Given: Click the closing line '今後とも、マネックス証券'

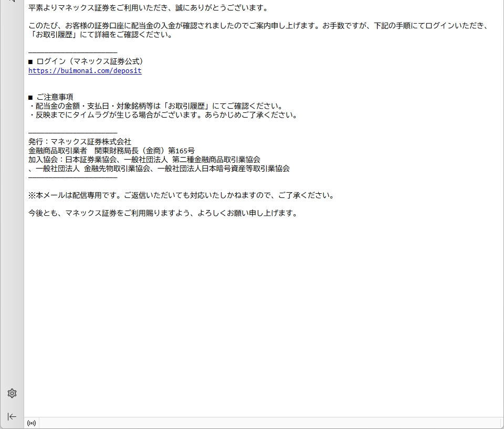Looking at the screenshot, I should tap(163, 213).
